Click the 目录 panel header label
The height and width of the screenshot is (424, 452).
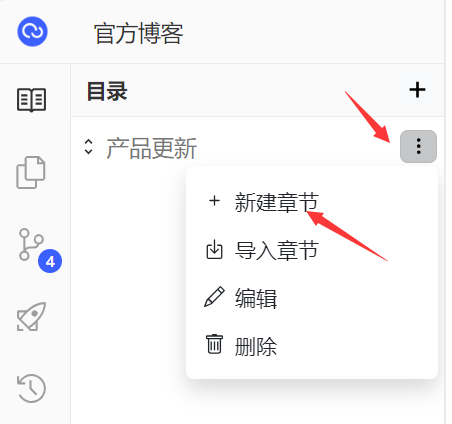(x=107, y=91)
